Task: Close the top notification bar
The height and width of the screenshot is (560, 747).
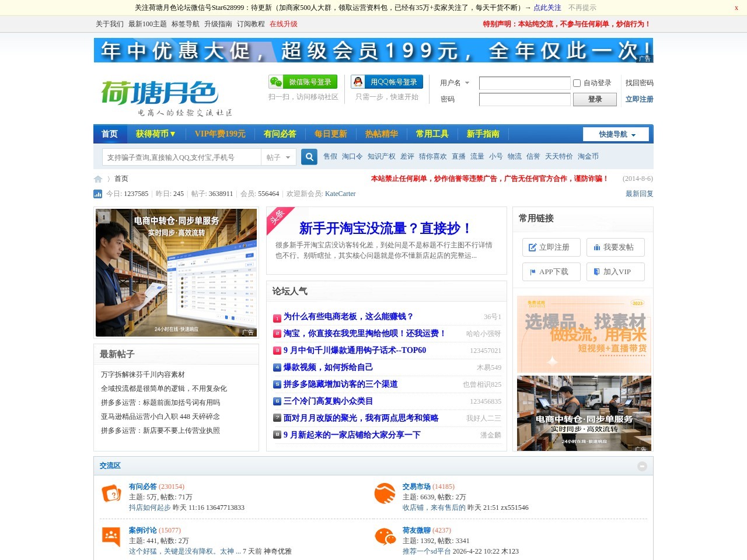Action: [x=736, y=8]
